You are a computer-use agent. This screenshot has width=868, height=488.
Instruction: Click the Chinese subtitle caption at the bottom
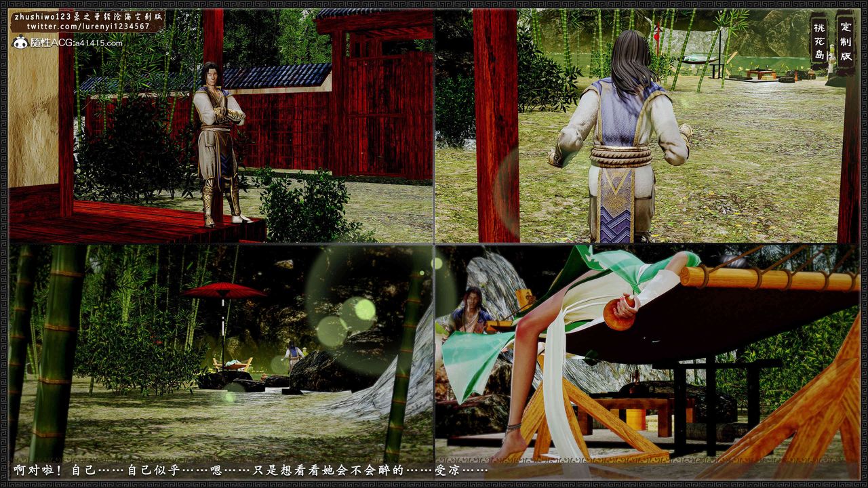(251, 470)
